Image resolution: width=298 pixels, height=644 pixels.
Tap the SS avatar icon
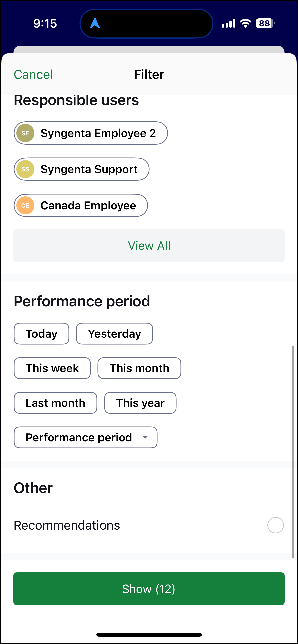pyautogui.click(x=25, y=169)
